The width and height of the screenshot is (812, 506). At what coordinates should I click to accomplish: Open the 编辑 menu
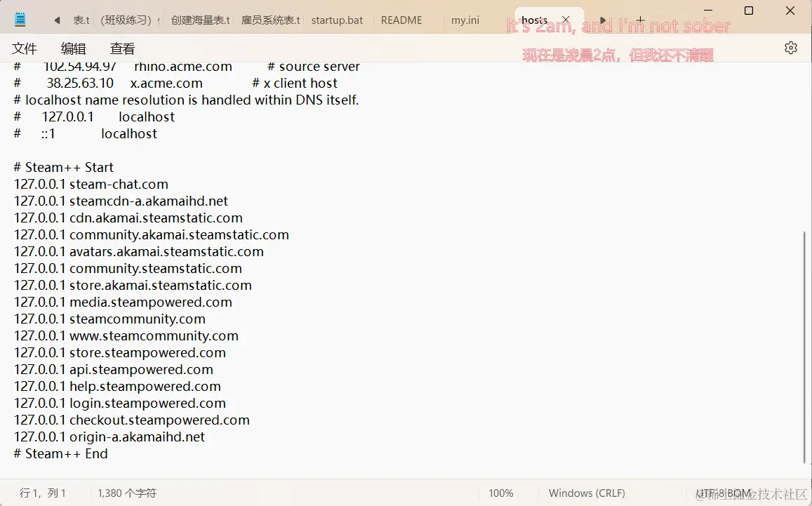(73, 48)
